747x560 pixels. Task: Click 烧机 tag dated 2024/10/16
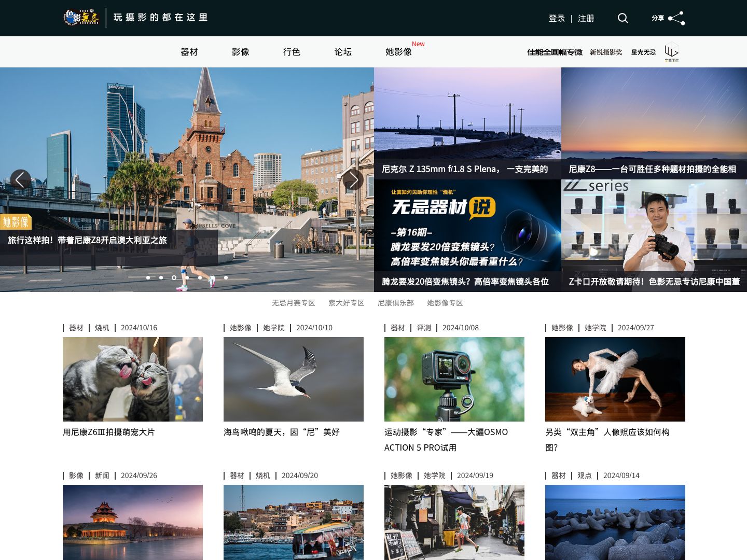[102, 328]
